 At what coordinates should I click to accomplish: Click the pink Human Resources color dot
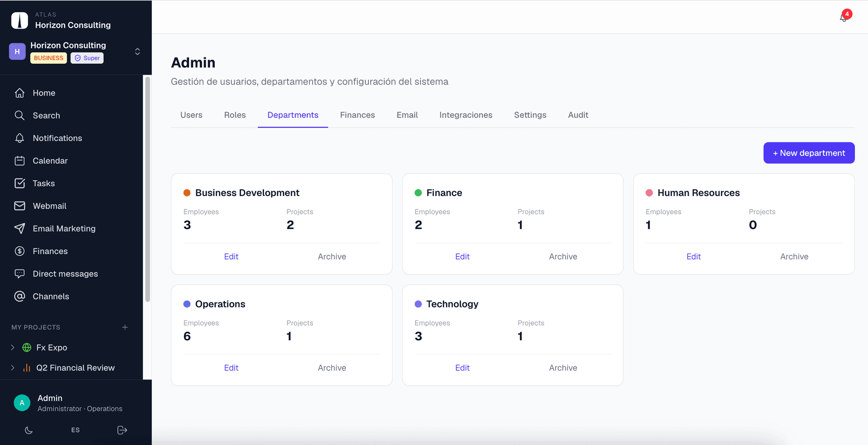649,193
